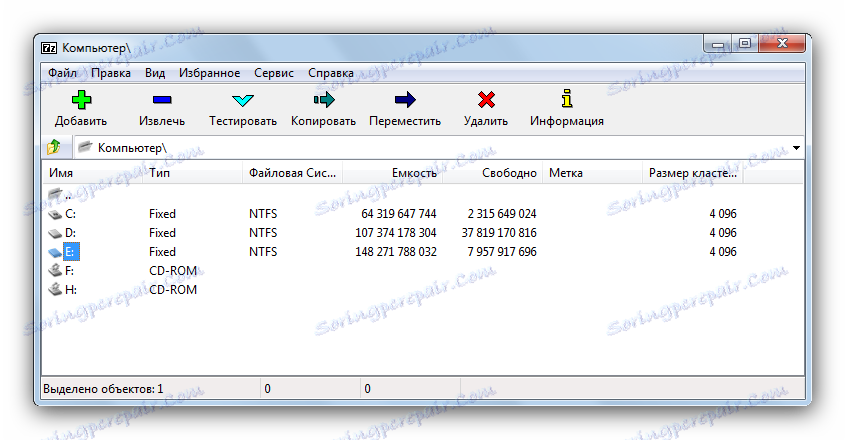Maximize the Компьютер\ window
The image size is (846, 440).
coord(745,44)
